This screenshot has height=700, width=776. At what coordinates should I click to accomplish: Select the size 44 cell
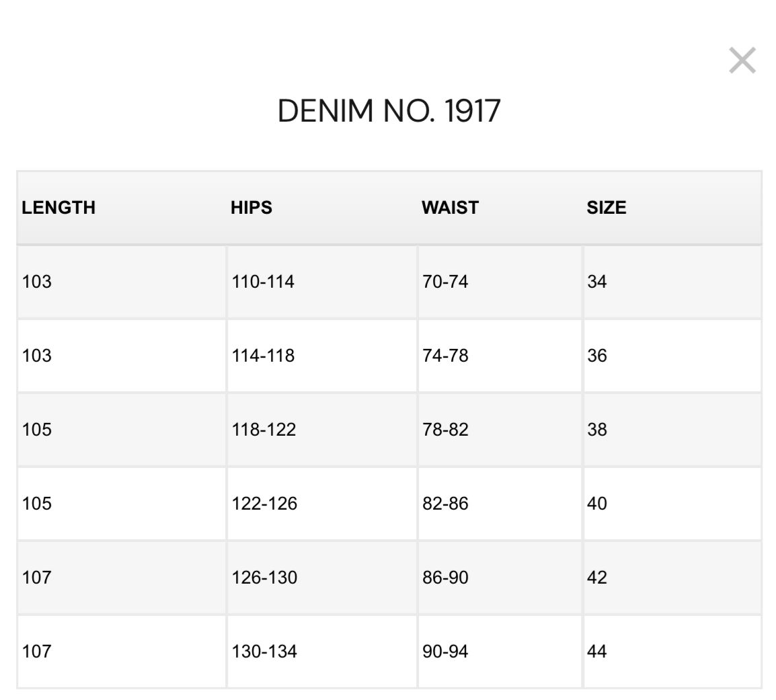point(597,652)
